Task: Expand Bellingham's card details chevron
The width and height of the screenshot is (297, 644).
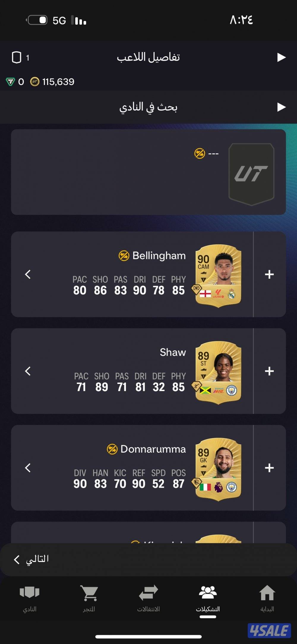Action: (x=28, y=274)
